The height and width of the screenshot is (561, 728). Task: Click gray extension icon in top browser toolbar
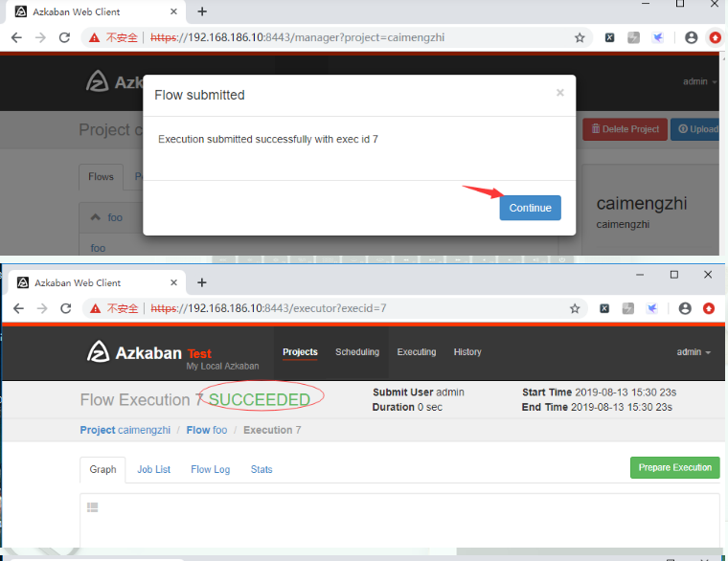tap(634, 37)
